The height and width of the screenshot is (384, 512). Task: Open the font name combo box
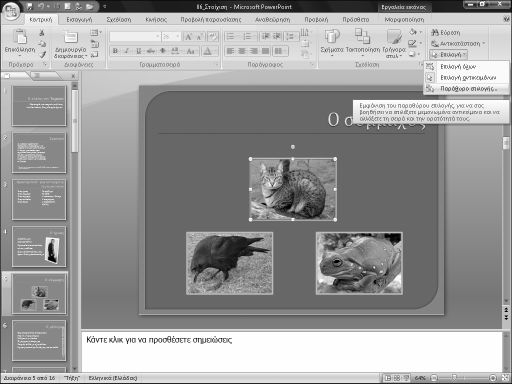pos(135,36)
